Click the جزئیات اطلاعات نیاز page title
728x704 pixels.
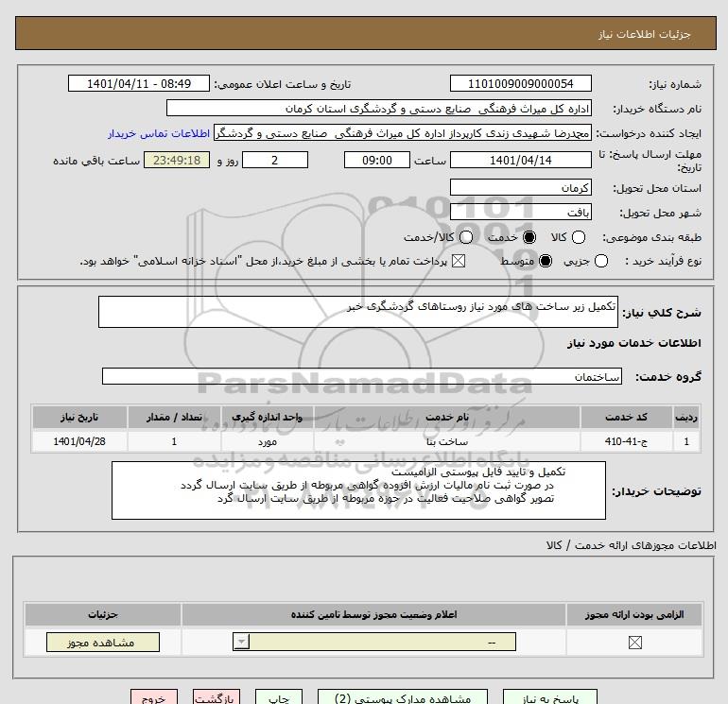click(645, 34)
